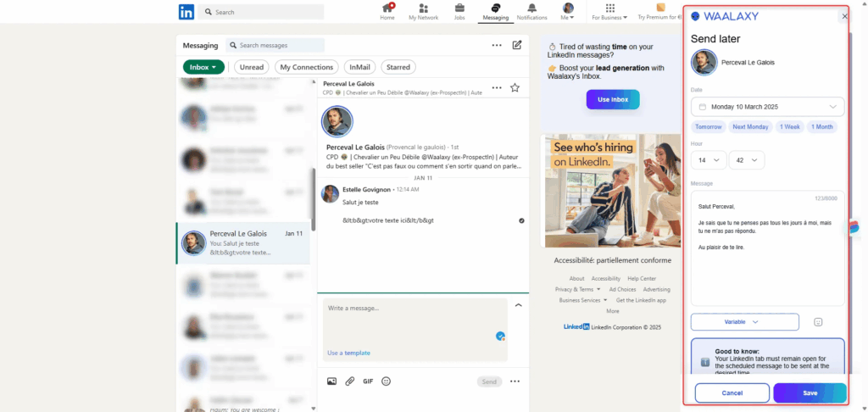Click the Save button
This screenshot has width=868, height=412.
point(810,393)
